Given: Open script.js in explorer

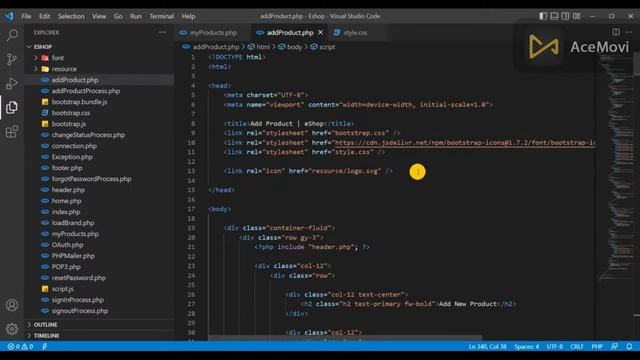Looking at the screenshot, I should [62, 289].
